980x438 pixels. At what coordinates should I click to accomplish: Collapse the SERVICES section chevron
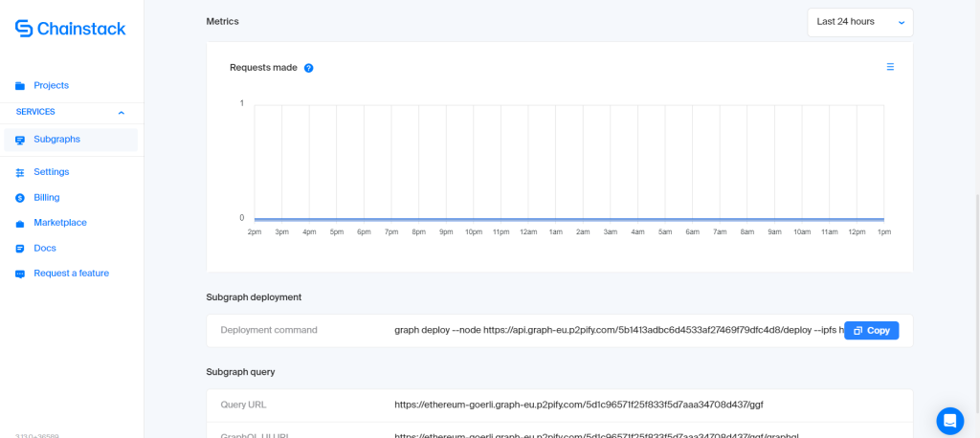point(122,113)
